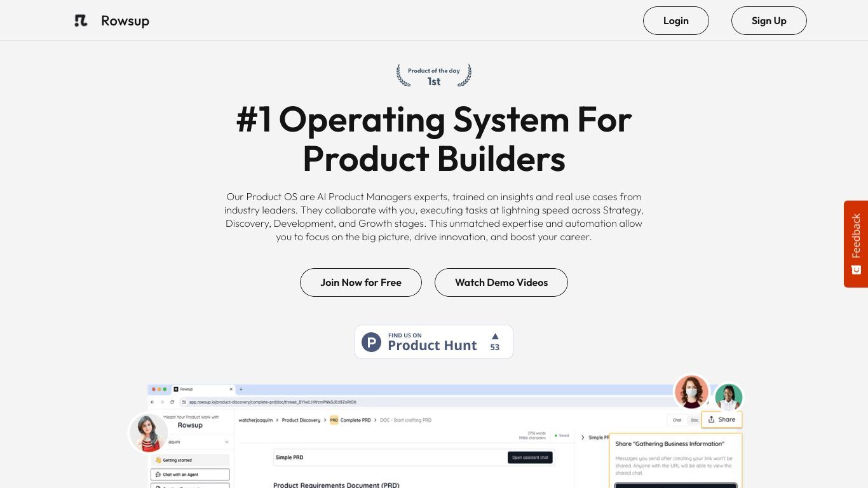Screen dimensions: 868x488
Task: Select Getting started in demo sidebar
Action: 190,460
